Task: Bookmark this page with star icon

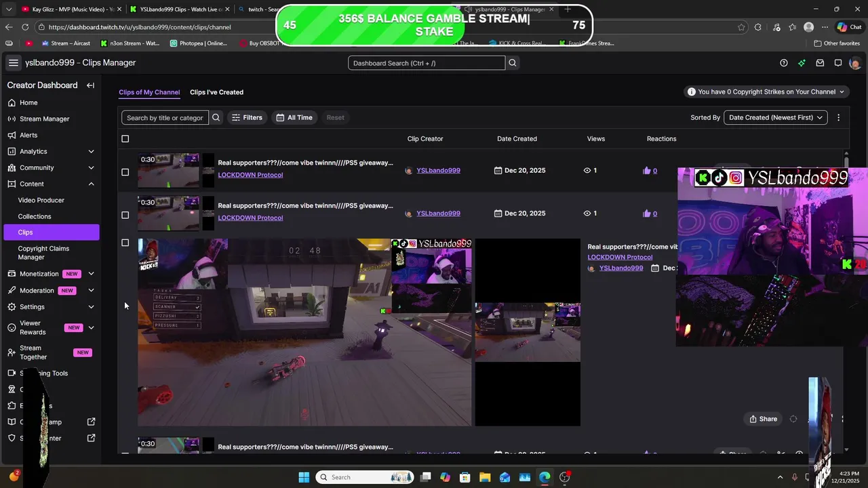Action: tap(741, 27)
